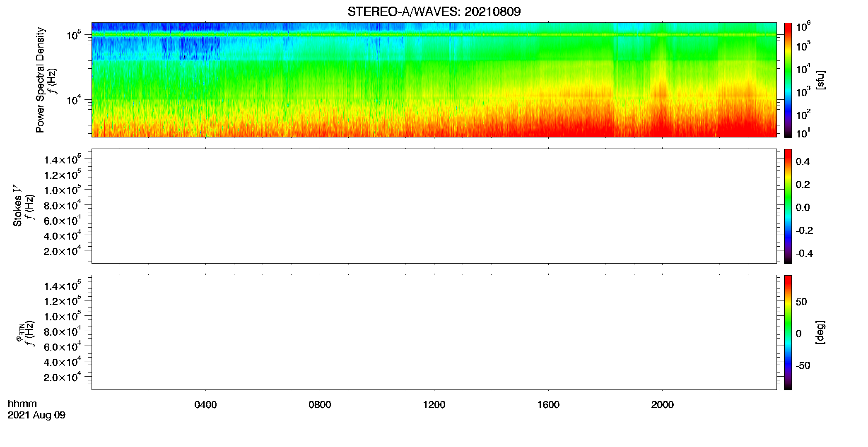The image size is (868, 447).
Task: Click the 0 label on degrees color bar
Action: 798,334
